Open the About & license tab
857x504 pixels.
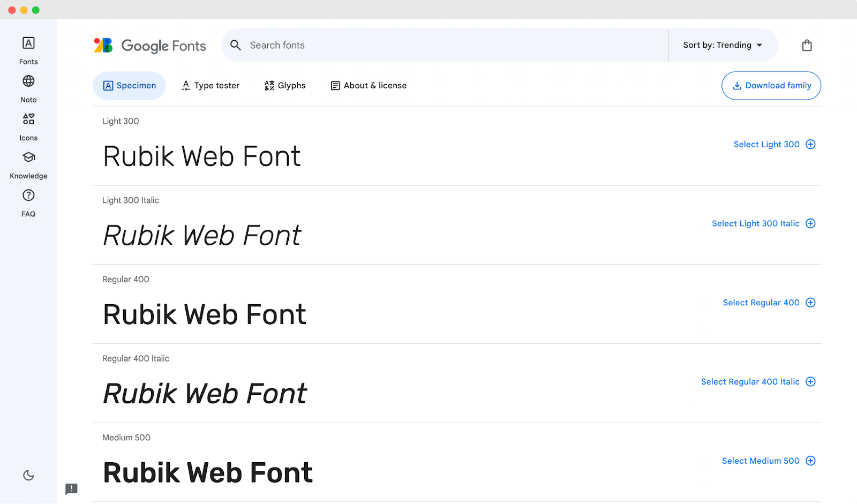[x=368, y=85]
